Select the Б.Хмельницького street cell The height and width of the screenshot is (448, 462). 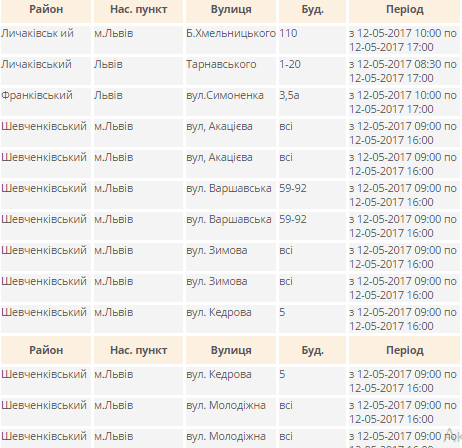click(231, 40)
